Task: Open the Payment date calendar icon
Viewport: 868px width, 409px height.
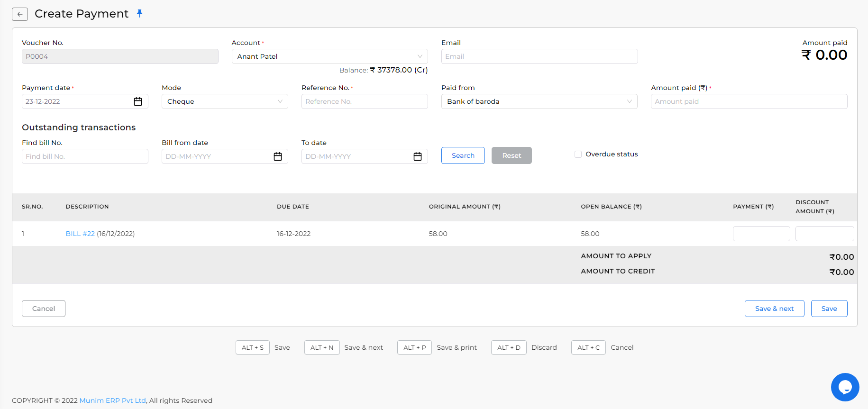Action: coord(138,101)
